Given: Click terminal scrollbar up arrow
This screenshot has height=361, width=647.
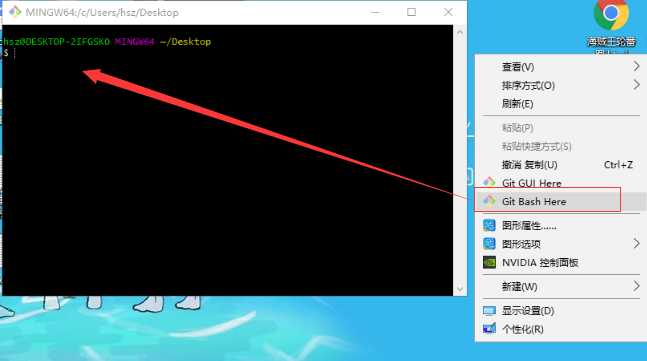Looking at the screenshot, I should pyautogui.click(x=460, y=32).
